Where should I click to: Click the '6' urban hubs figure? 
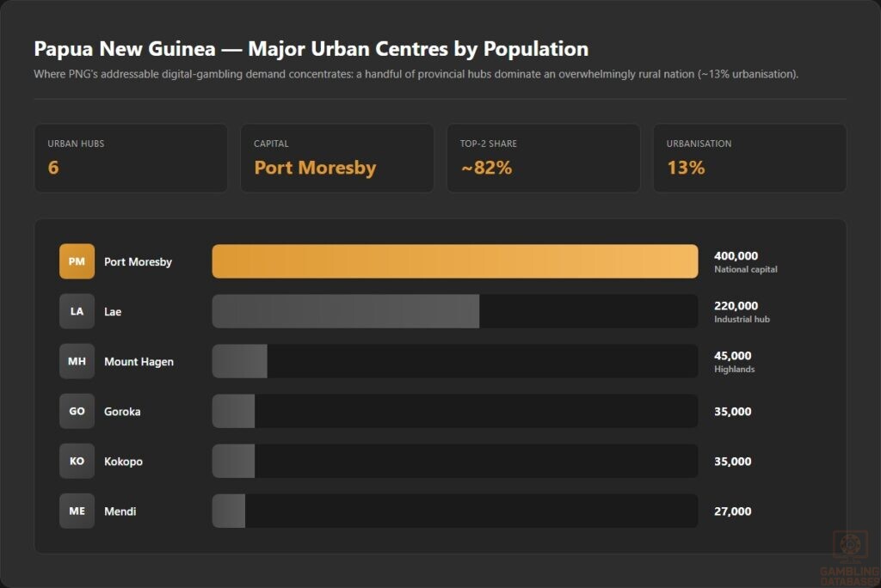click(x=53, y=168)
